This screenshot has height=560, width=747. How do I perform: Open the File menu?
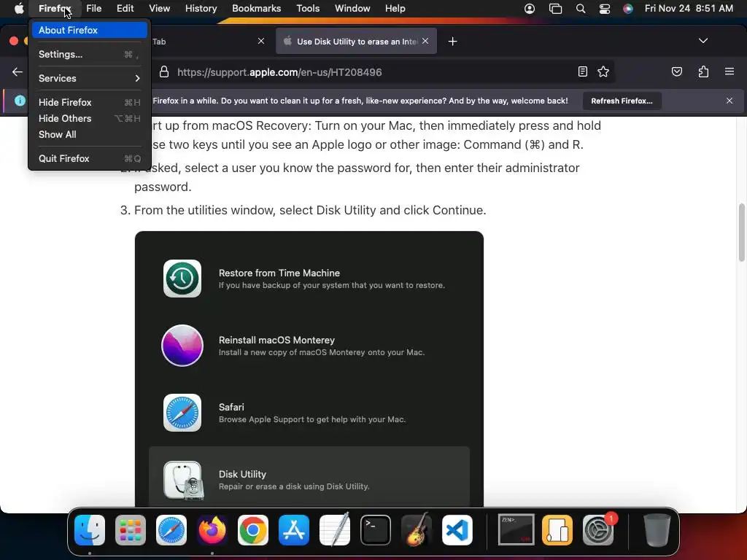pos(94,8)
